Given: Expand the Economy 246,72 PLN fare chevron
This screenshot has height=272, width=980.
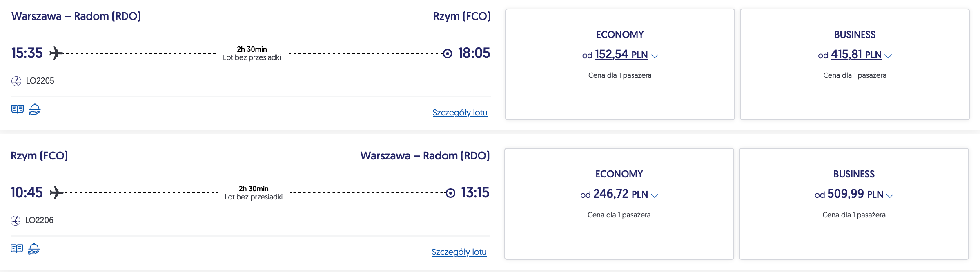Looking at the screenshot, I should point(655,196).
